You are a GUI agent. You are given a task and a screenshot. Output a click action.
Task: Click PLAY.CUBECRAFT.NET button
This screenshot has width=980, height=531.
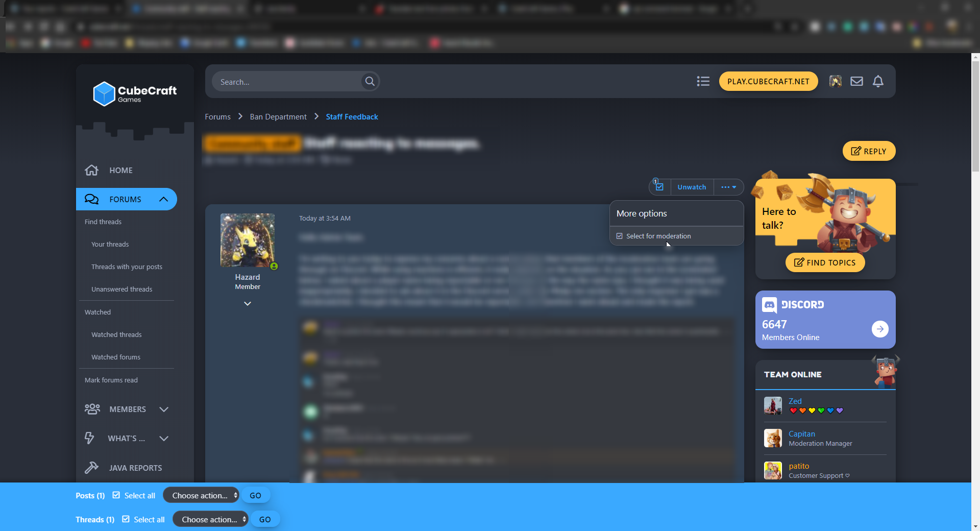pos(768,81)
